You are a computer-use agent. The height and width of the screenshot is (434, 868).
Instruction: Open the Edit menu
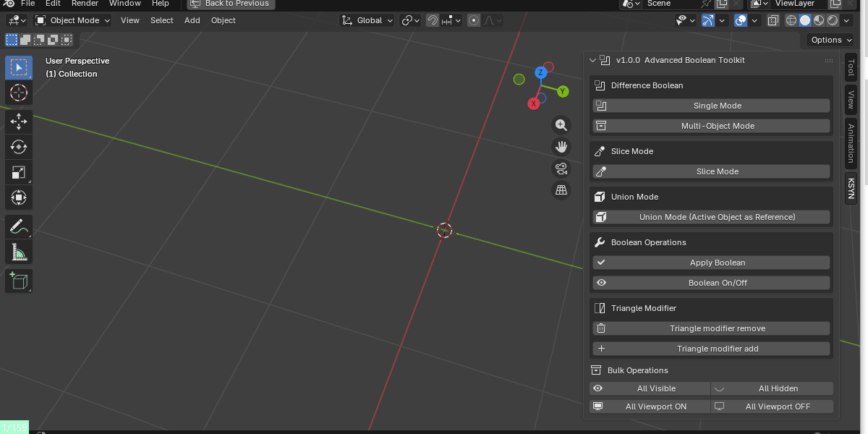tap(53, 4)
